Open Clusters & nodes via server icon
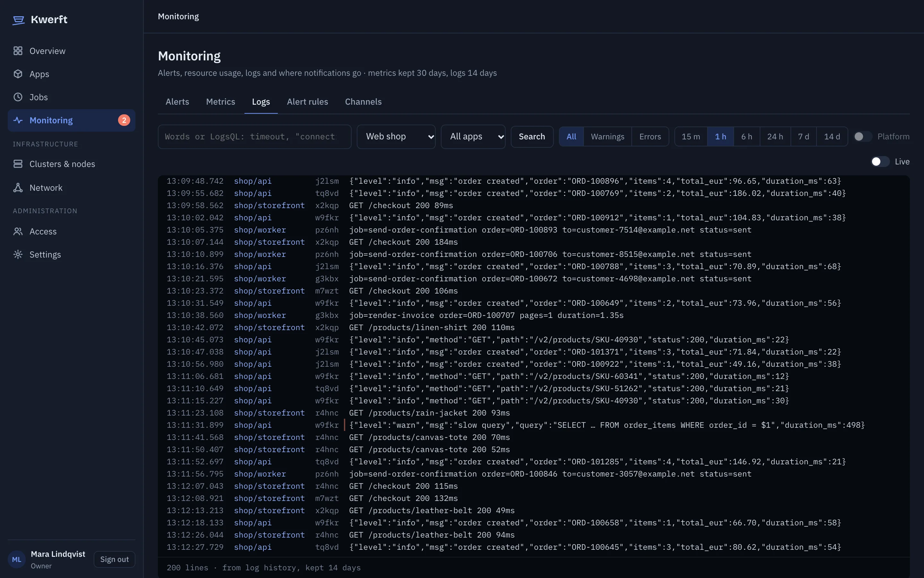The height and width of the screenshot is (578, 924). tap(18, 164)
